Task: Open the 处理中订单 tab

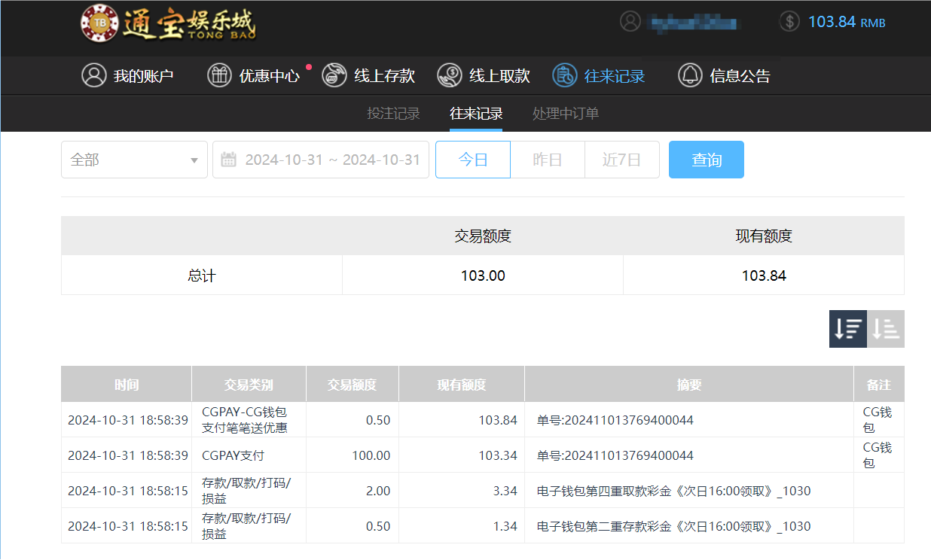Action: (565, 114)
